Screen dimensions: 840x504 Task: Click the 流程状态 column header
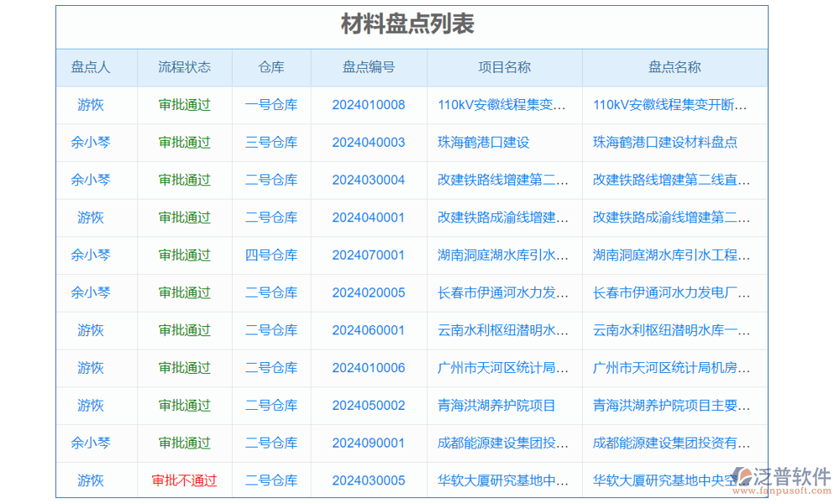(x=184, y=67)
